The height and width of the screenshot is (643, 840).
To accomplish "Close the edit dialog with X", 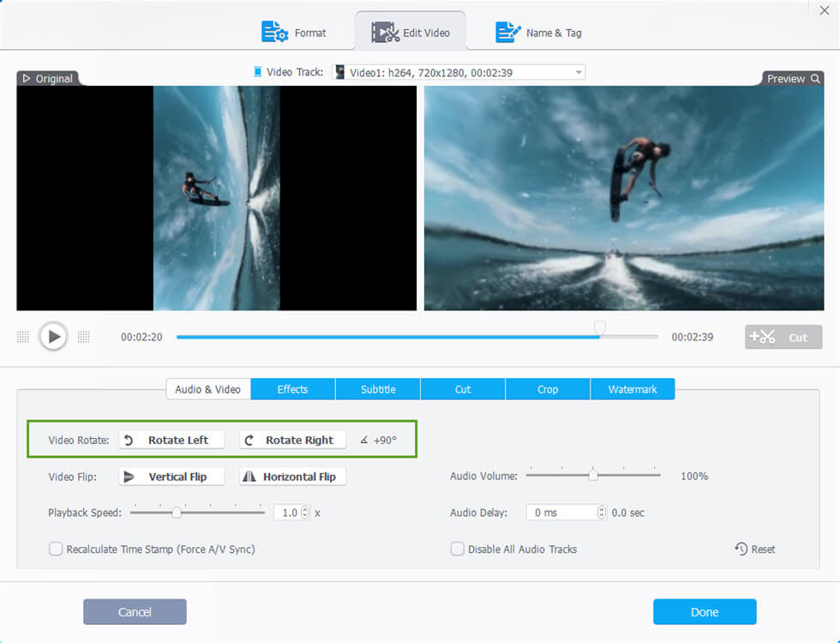I will tap(824, 10).
